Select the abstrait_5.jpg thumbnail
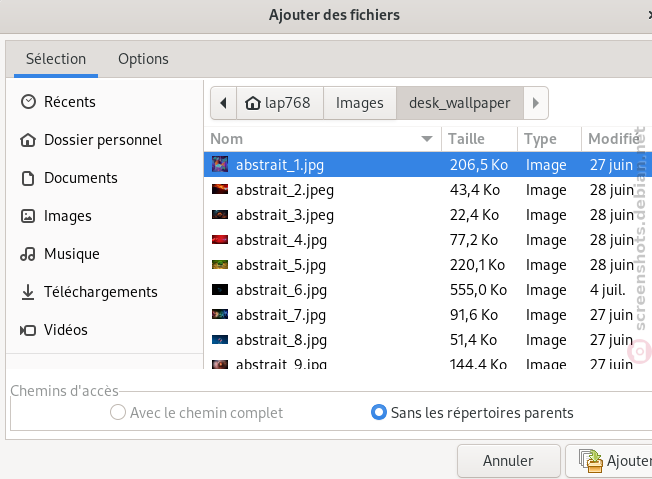This screenshot has width=652, height=479. (x=220, y=264)
